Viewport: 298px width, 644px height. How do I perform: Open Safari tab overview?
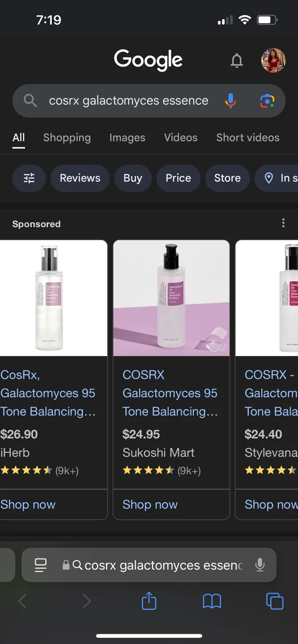tap(275, 601)
